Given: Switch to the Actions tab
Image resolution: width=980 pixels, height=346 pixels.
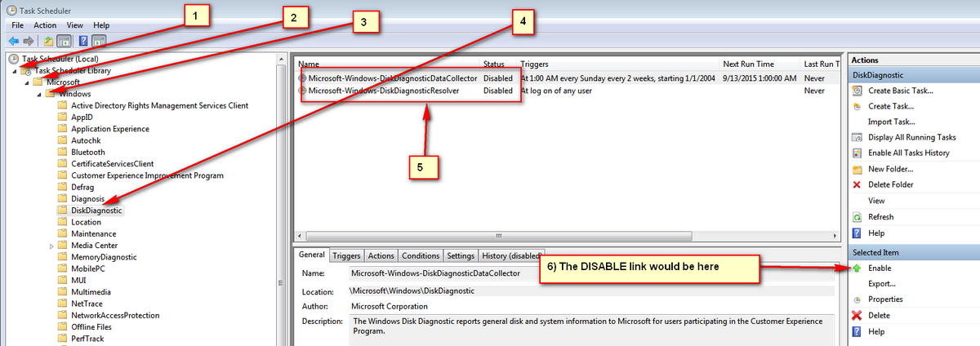Looking at the screenshot, I should (381, 255).
